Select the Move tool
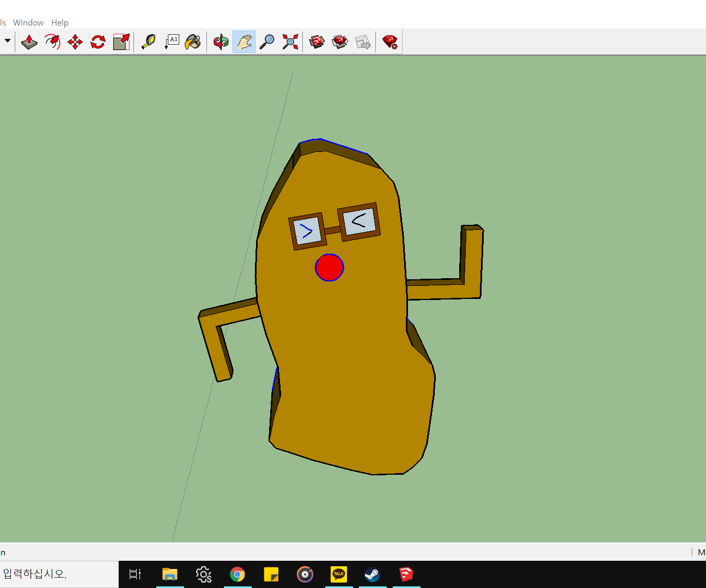706x588 pixels. point(75,41)
